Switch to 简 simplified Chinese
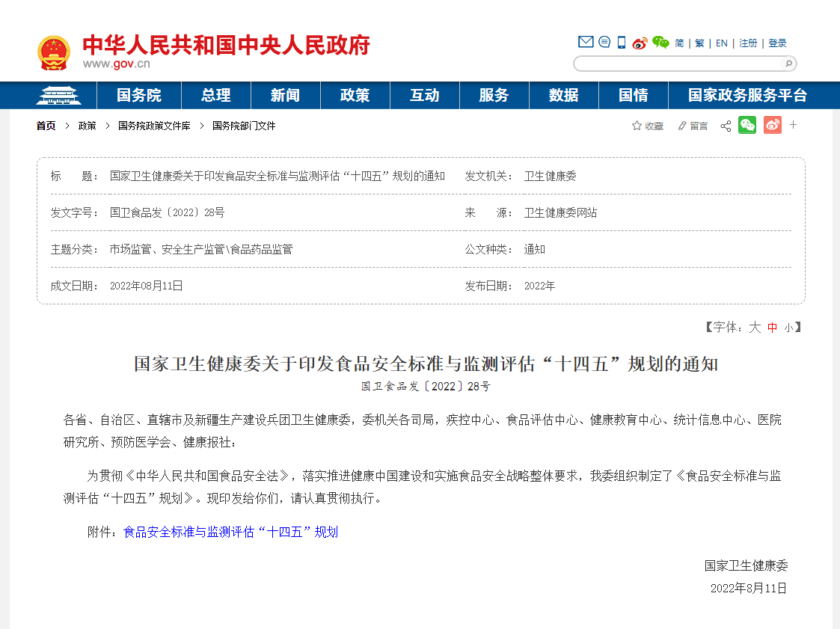Screen dimensions: 840x629 [679, 43]
